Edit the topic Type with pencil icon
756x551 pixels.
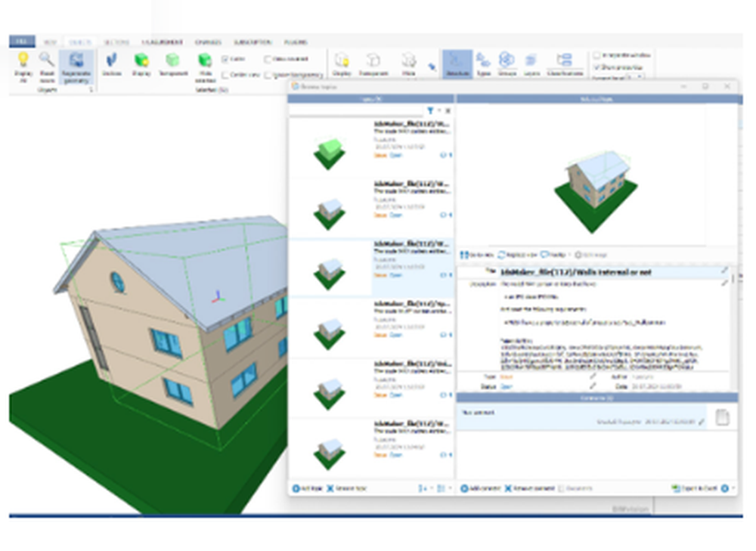click(593, 376)
